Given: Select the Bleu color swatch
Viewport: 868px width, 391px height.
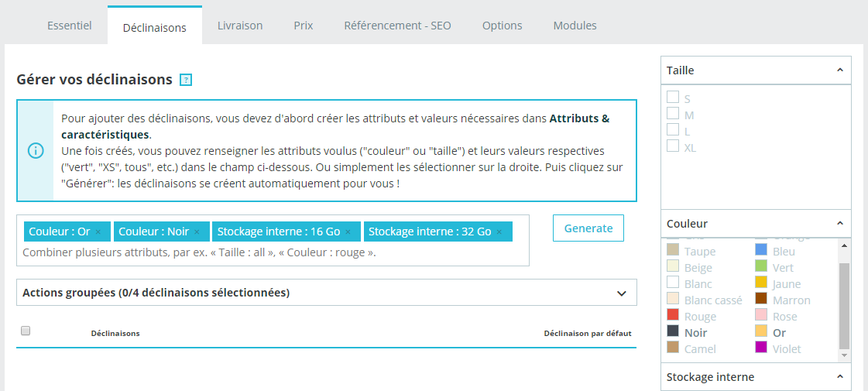Looking at the screenshot, I should [761, 249].
